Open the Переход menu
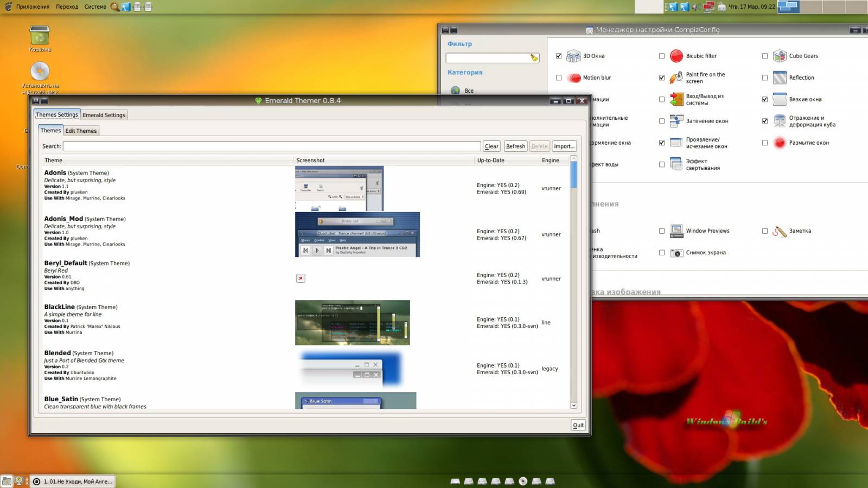868x488 pixels. pyautogui.click(x=67, y=7)
